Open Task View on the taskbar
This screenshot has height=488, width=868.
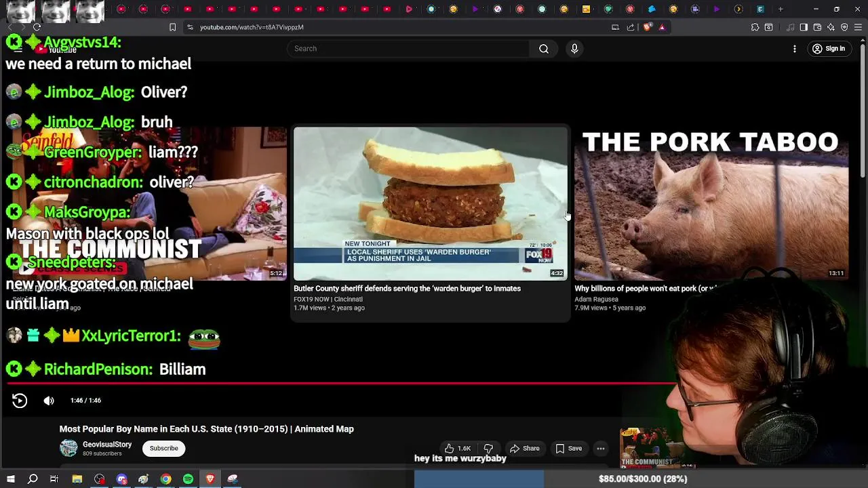point(54,479)
